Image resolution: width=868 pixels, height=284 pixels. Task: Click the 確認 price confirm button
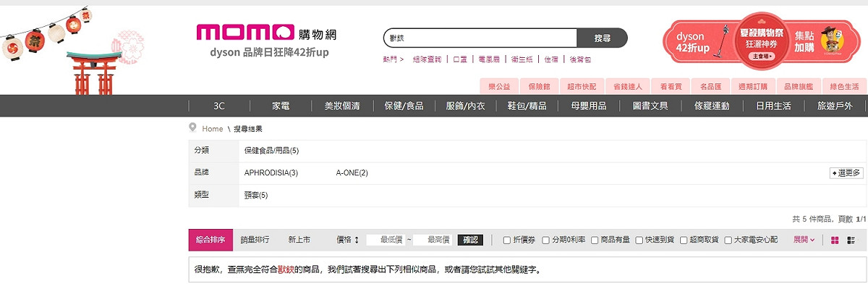pos(470,240)
